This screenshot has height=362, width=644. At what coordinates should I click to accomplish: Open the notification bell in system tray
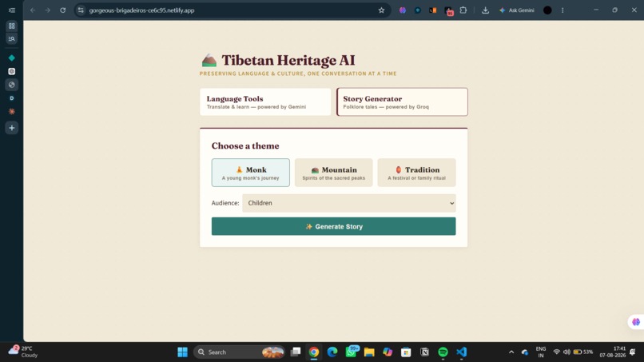(633, 352)
